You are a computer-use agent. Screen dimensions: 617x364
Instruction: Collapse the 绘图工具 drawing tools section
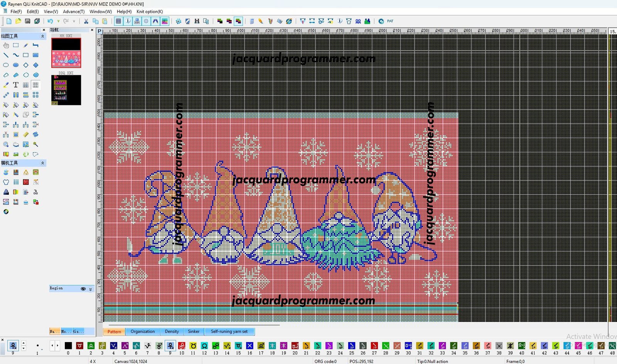pos(42,36)
